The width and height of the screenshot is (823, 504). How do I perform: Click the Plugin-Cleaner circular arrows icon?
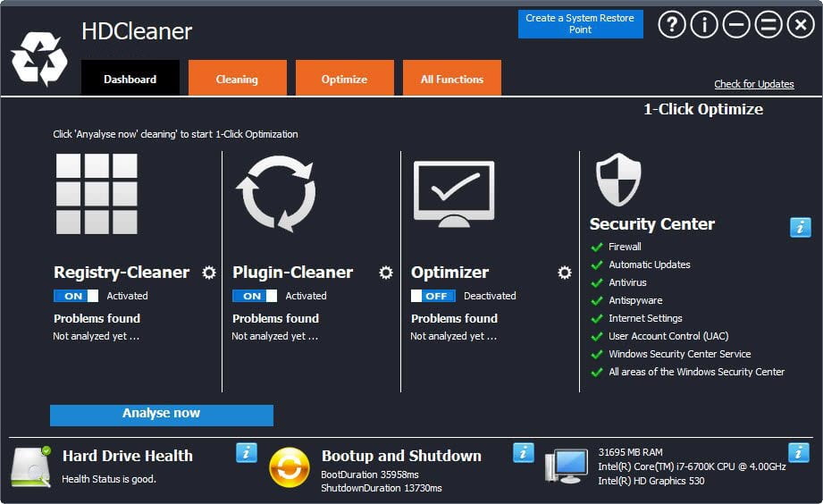click(277, 193)
